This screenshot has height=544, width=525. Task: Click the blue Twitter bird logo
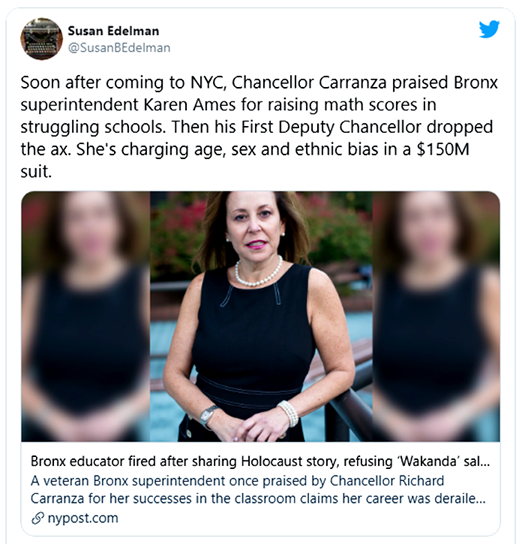[x=489, y=29]
